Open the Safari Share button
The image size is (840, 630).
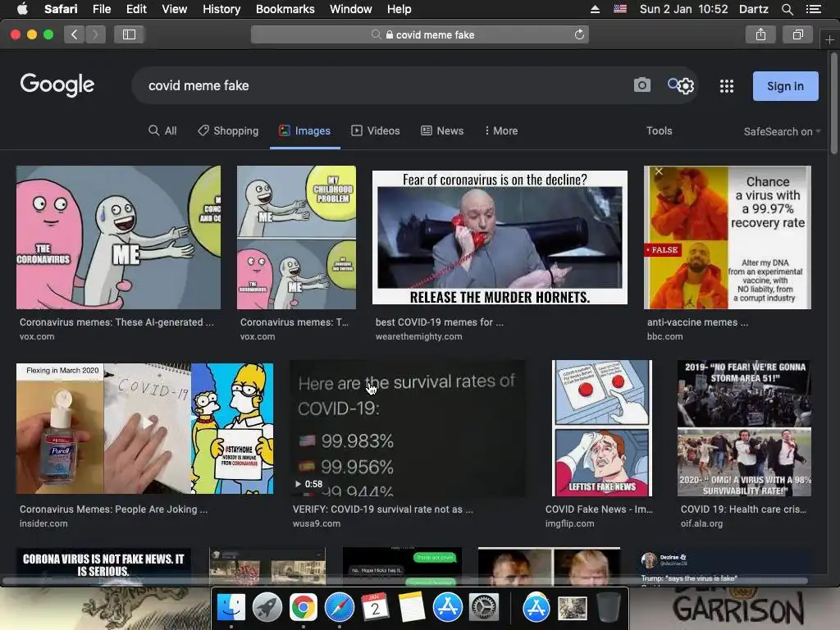click(x=760, y=34)
